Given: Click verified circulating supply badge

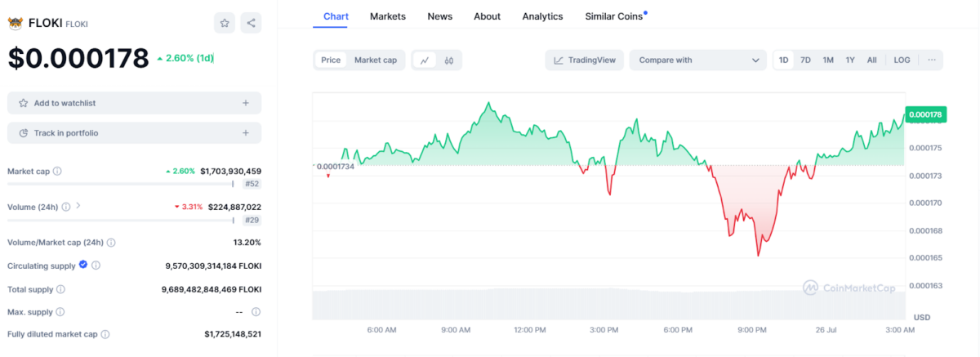Looking at the screenshot, I should pos(83,266).
